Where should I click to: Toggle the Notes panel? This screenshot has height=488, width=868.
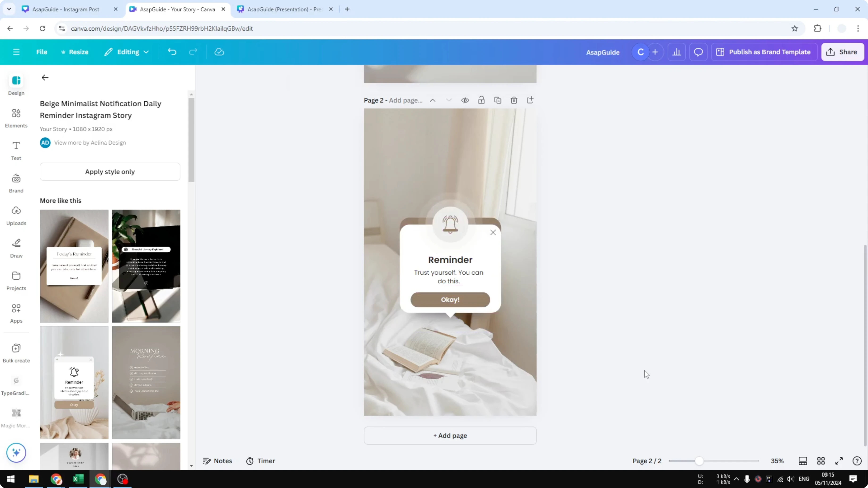[217, 461]
